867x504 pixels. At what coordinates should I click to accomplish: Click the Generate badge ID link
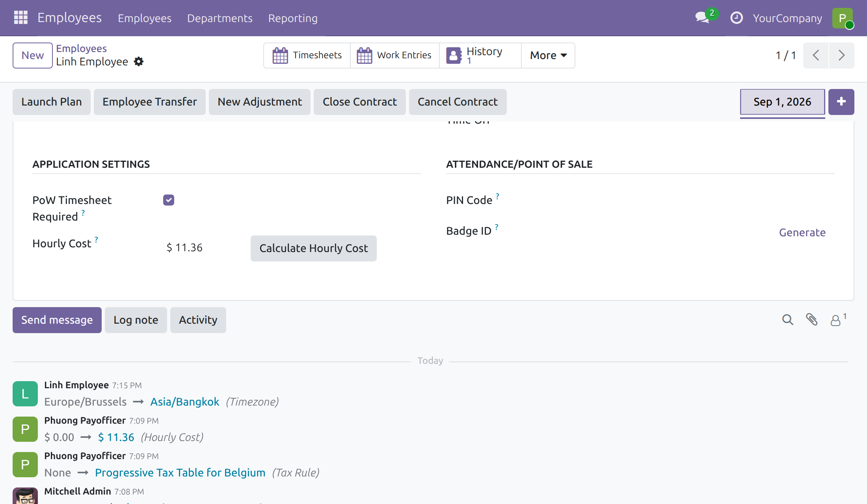click(802, 232)
